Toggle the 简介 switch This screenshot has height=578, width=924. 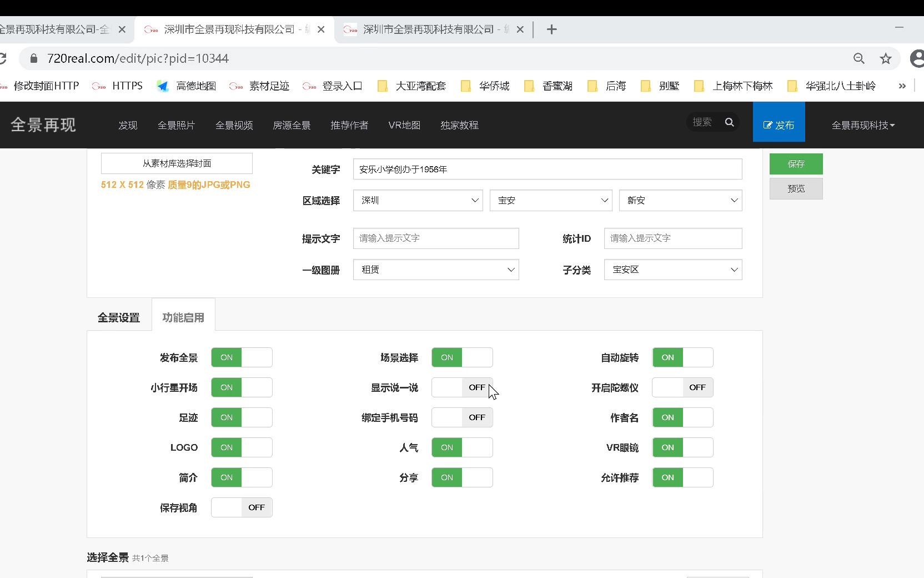[x=242, y=477]
